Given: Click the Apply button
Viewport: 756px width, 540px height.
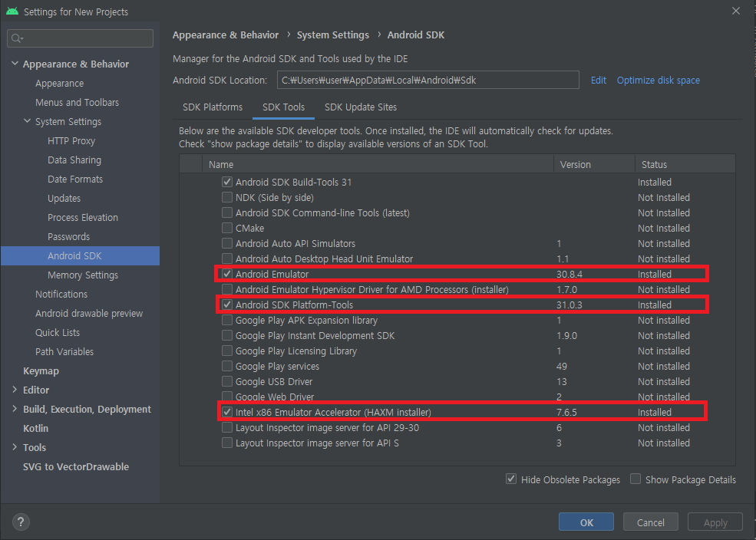Looking at the screenshot, I should click(x=715, y=522).
